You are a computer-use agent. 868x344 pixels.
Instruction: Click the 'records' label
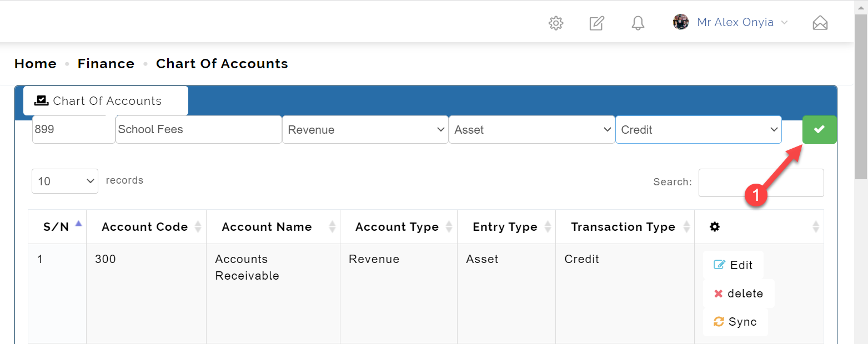click(x=124, y=180)
